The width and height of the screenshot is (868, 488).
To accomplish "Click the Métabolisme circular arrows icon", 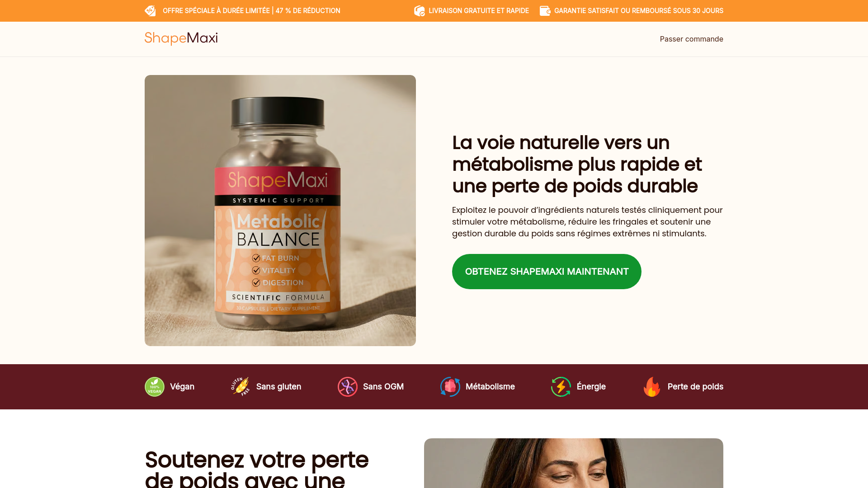I will click(x=450, y=387).
